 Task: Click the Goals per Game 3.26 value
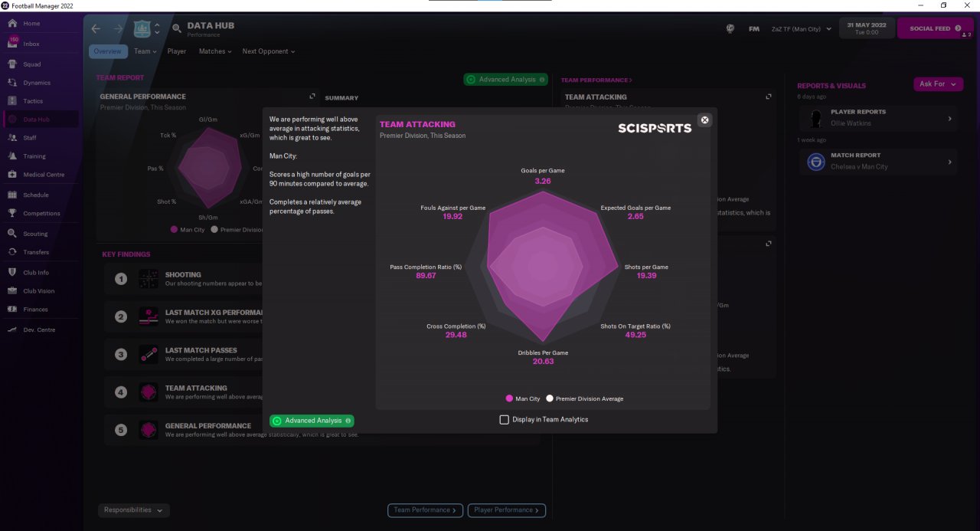coord(543,181)
